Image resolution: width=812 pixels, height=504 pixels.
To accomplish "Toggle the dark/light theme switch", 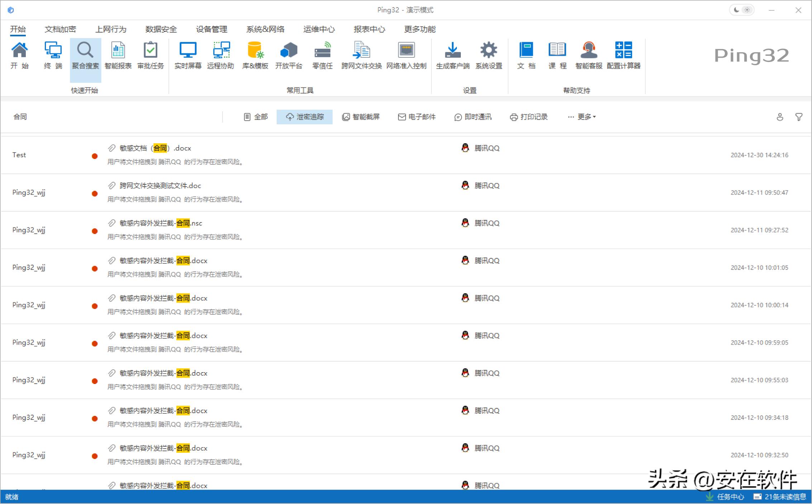I will tap(741, 10).
